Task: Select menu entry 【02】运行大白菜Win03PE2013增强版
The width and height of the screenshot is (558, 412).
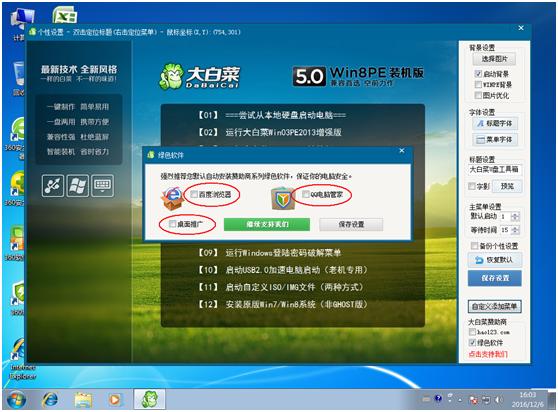Action: pyautogui.click(x=269, y=132)
